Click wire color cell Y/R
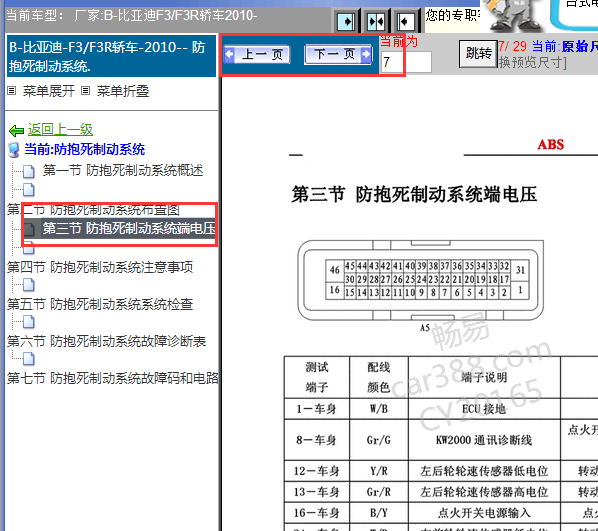598x531 pixels. coord(378,471)
